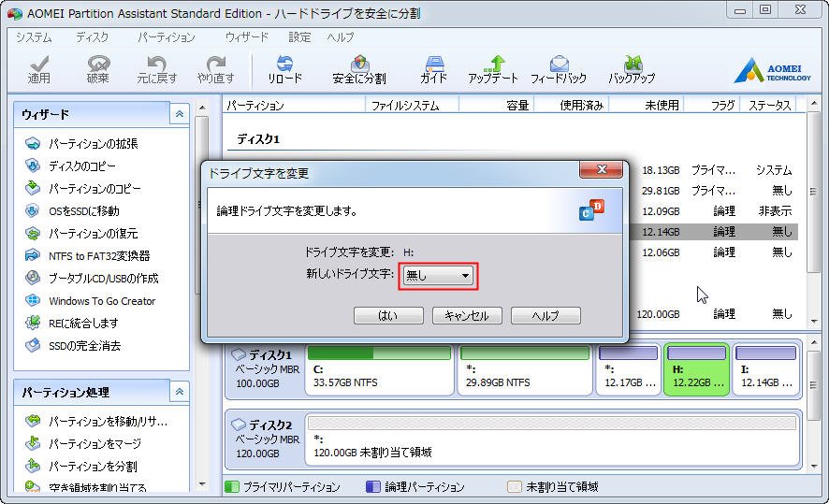Click the 破棄 (Discard) toolbar icon
Screen dimensions: 829x504
coord(98,70)
